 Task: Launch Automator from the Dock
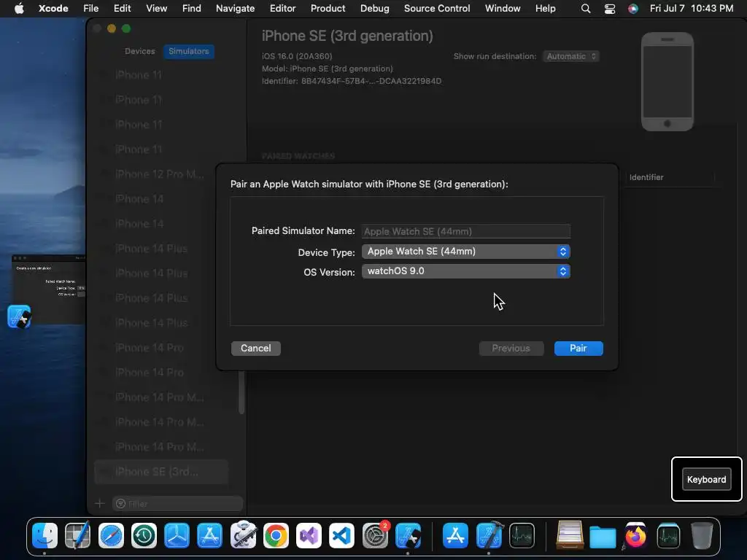click(243, 536)
